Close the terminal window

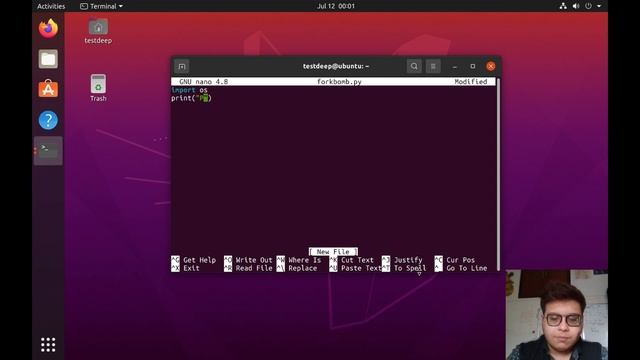point(491,66)
